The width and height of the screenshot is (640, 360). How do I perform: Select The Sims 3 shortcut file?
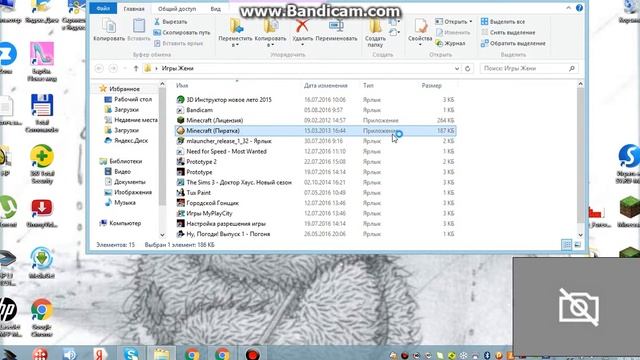(x=315, y=182)
